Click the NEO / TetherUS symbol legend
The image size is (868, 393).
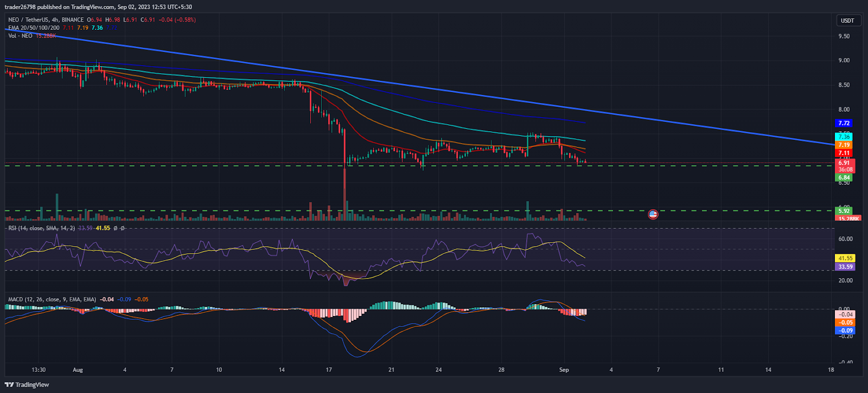pyautogui.click(x=46, y=20)
